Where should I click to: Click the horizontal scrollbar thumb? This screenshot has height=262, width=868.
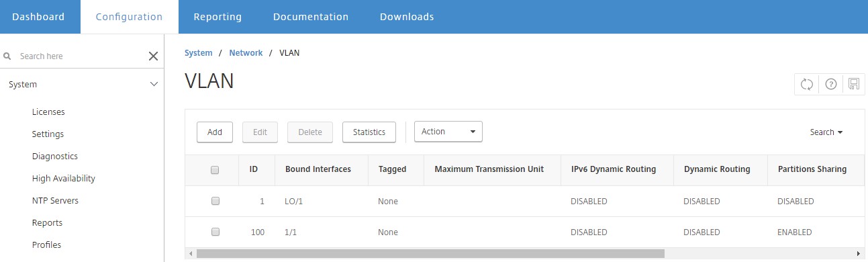(430, 254)
